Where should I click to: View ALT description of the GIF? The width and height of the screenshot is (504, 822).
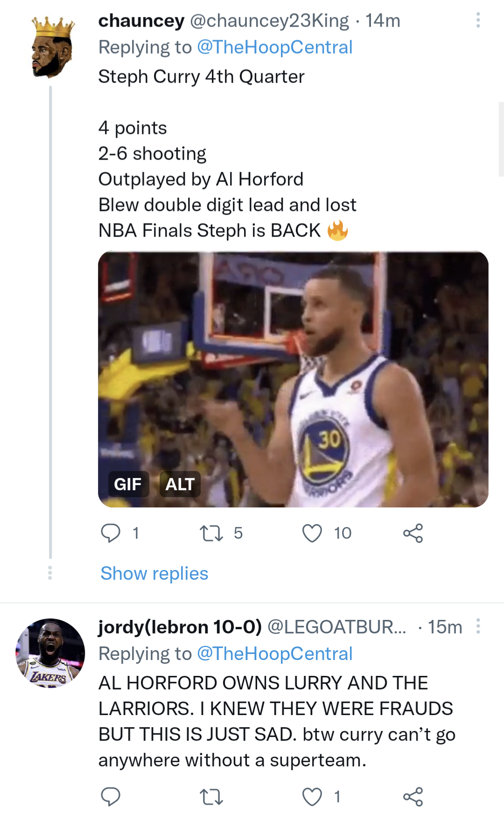point(180,484)
